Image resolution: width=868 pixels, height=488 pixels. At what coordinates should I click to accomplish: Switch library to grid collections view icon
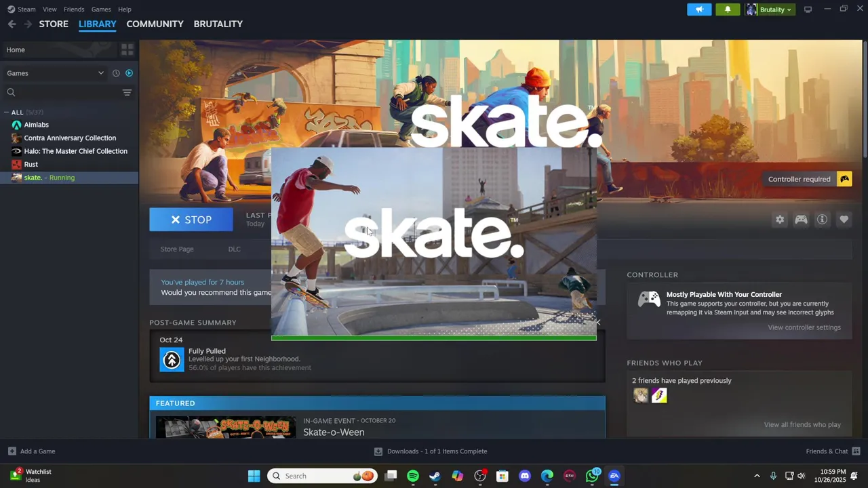127,49
